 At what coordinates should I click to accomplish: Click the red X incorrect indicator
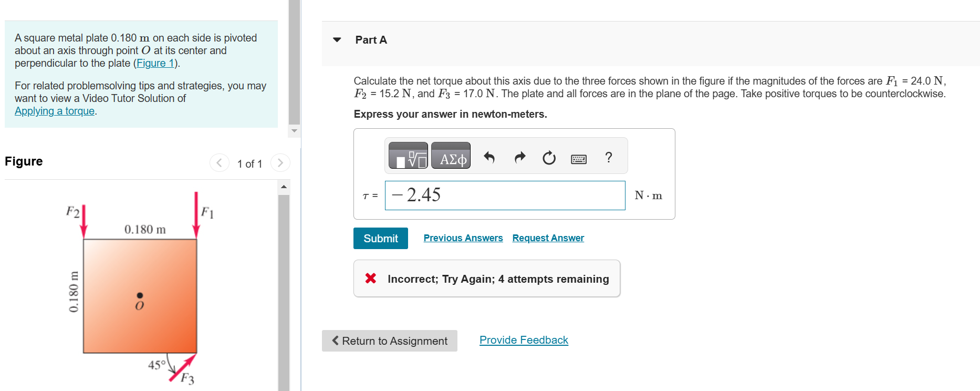pyautogui.click(x=371, y=279)
